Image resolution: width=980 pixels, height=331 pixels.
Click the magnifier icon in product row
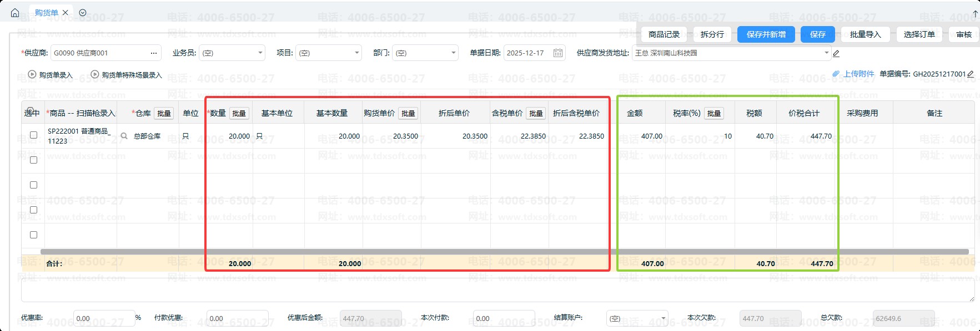(x=124, y=136)
